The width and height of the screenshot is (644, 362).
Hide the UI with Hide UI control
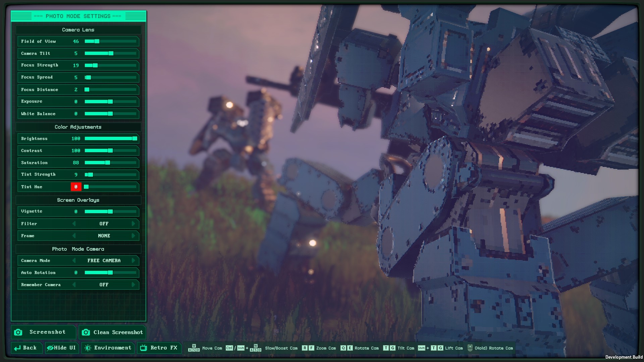pyautogui.click(x=62, y=348)
